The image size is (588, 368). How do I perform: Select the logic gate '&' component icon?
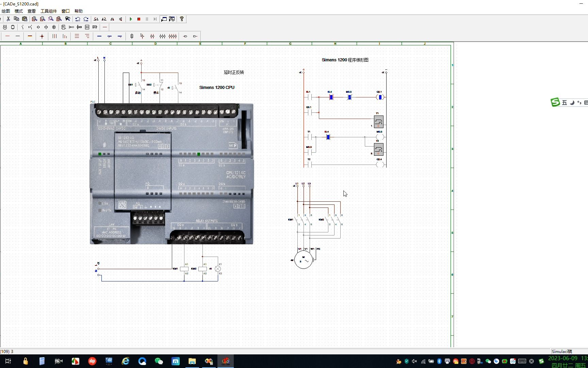pyautogui.click(x=63, y=27)
